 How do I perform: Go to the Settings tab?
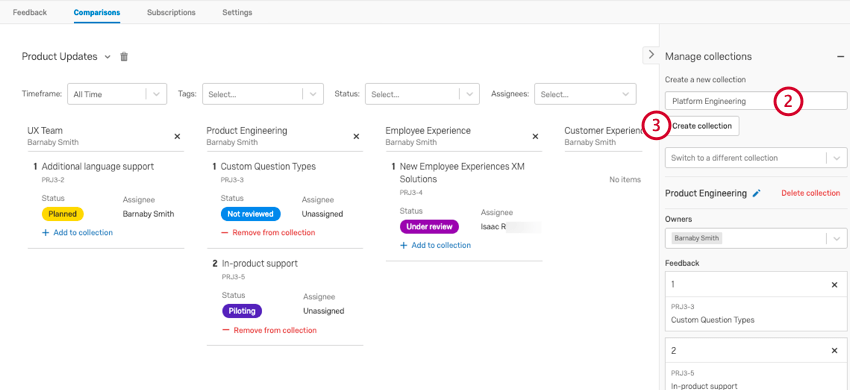(x=237, y=12)
